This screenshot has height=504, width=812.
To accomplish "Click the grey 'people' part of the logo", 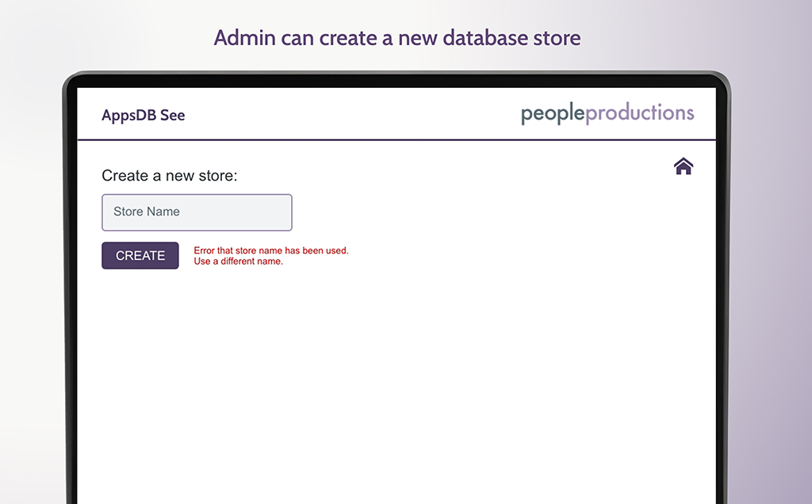I will pyautogui.click(x=553, y=113).
